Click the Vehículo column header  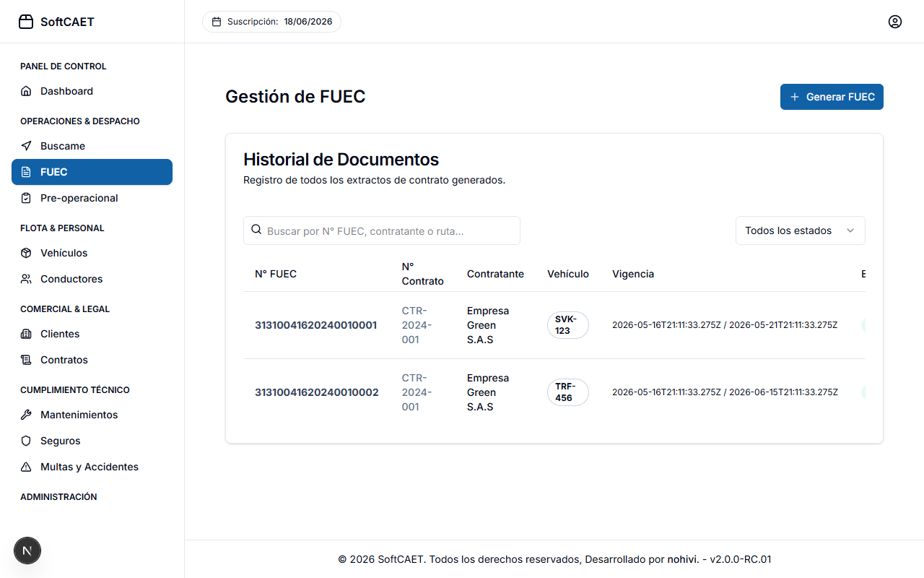point(568,274)
